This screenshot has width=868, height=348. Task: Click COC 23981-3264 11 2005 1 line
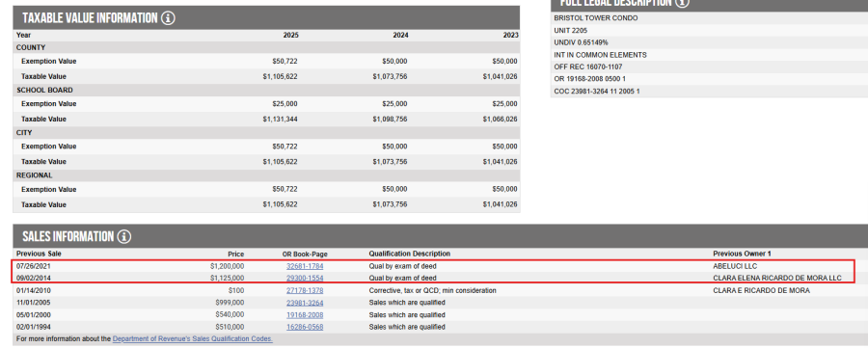pyautogui.click(x=597, y=92)
